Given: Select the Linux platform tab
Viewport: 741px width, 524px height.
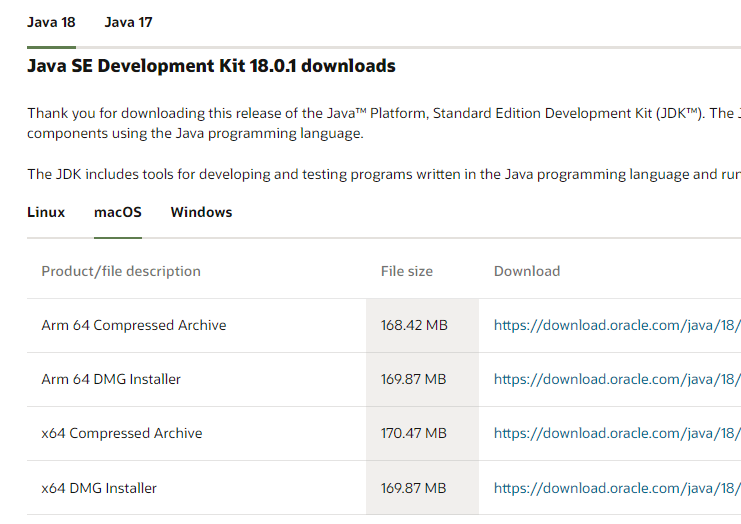Looking at the screenshot, I should [x=46, y=212].
